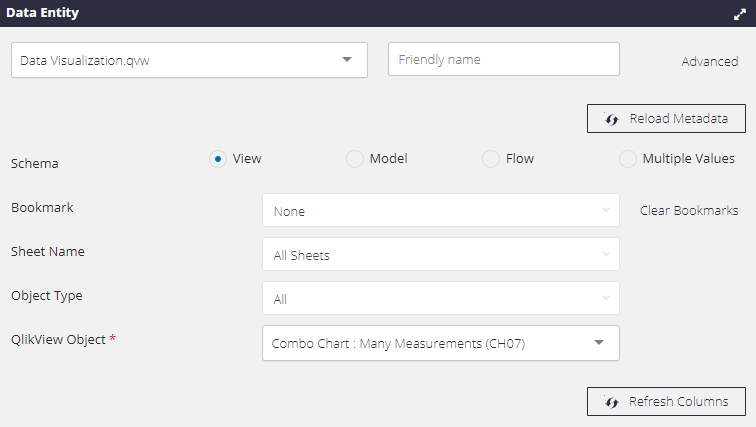Open the Sheet Name dropdown showing All Sheets
The width and height of the screenshot is (756, 427).
pos(441,254)
